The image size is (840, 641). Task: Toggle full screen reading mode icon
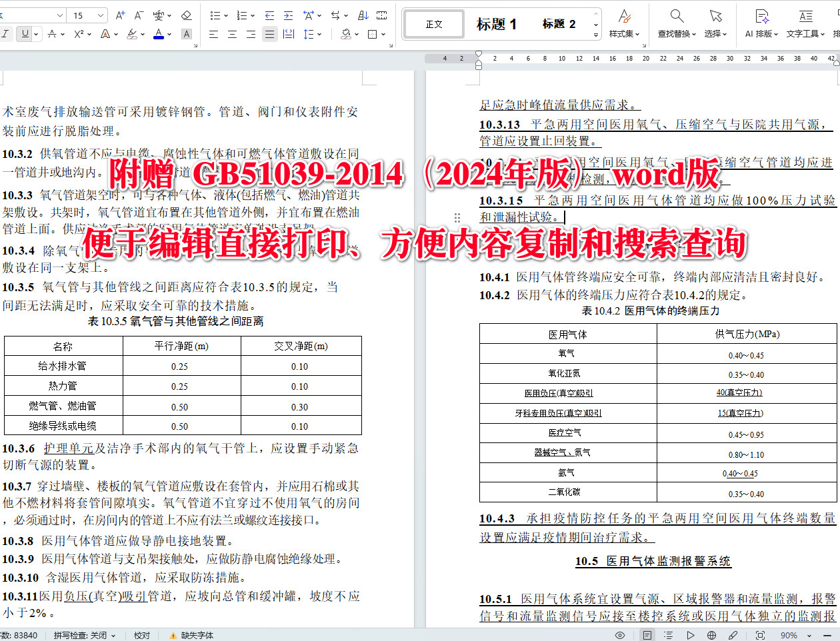click(x=690, y=636)
